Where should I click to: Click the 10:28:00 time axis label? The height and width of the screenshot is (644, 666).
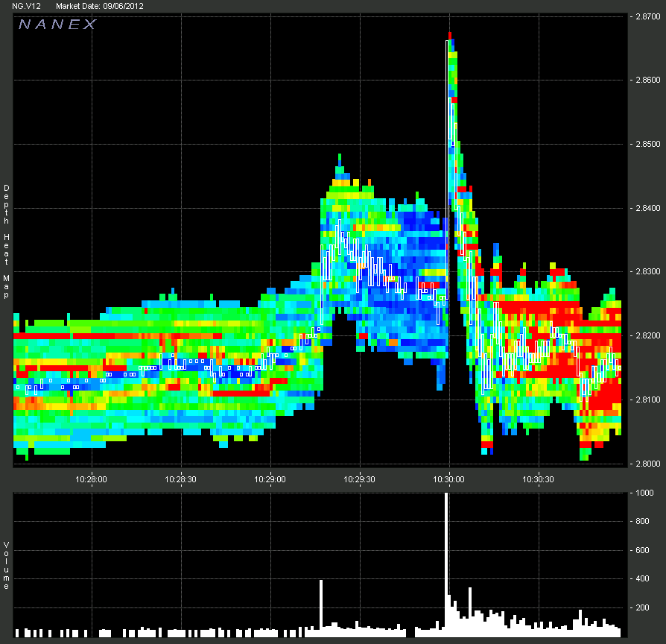[x=92, y=479]
